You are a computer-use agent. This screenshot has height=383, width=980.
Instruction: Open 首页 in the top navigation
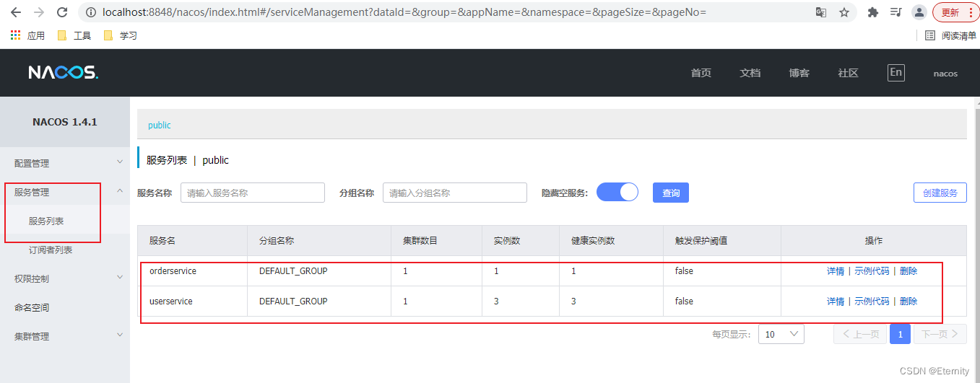click(x=701, y=73)
